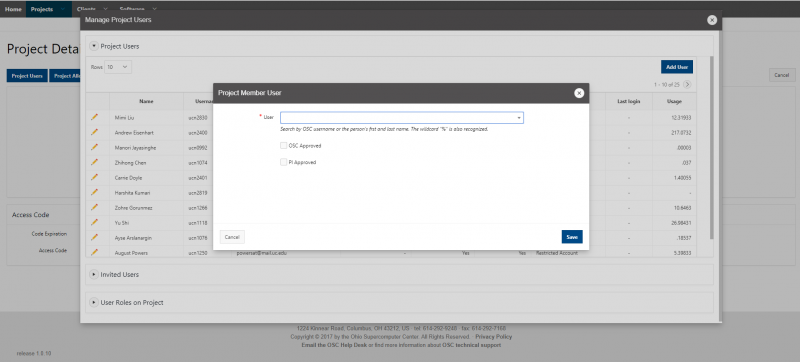The image size is (800, 362).
Task: Edit Harshita Kumari row pencil icon
Action: pos(94,192)
